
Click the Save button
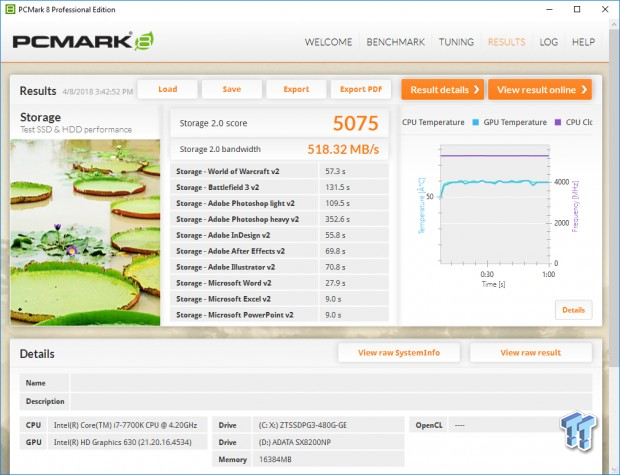(231, 89)
